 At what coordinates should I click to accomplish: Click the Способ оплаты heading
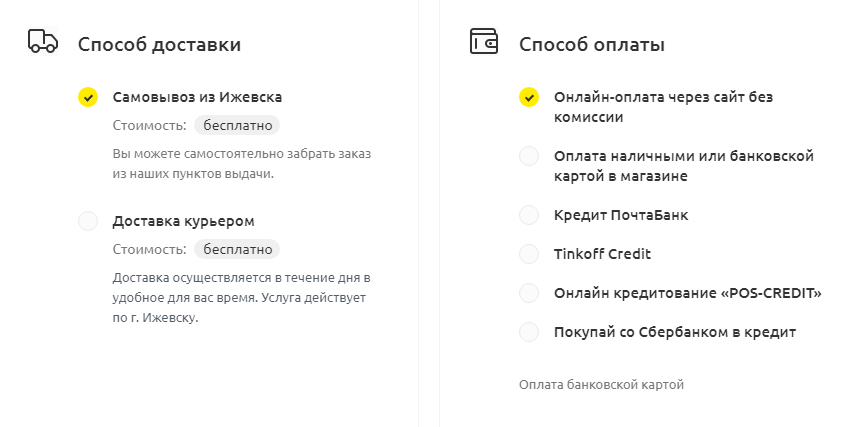592,44
